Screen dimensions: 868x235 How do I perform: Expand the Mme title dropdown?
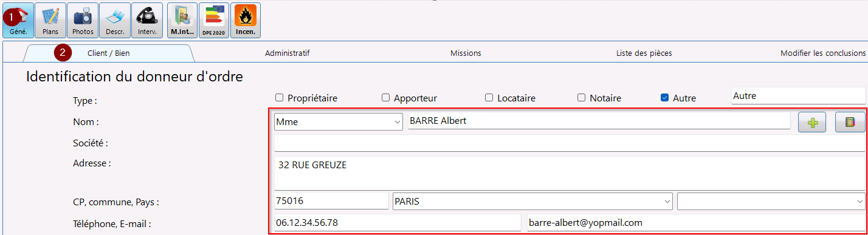339,121
